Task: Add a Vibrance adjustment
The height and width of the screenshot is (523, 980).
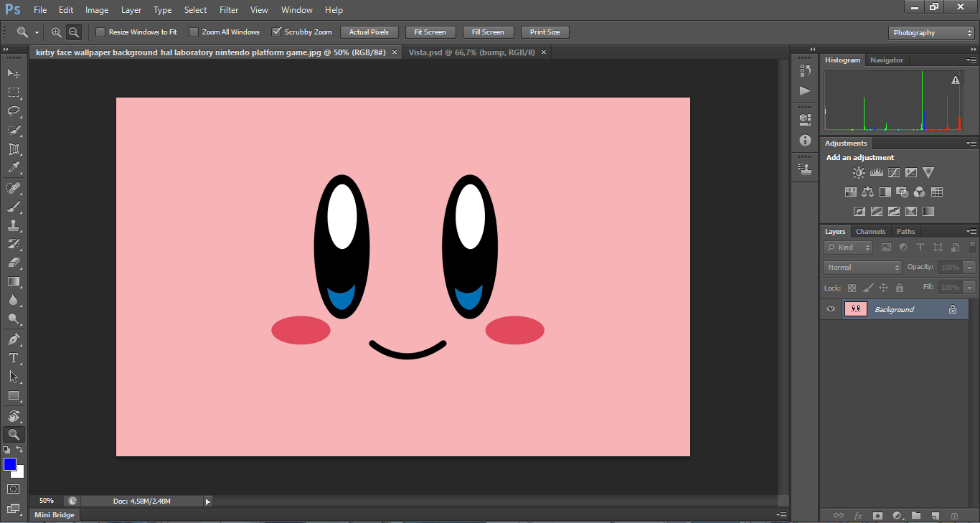Action: point(928,172)
